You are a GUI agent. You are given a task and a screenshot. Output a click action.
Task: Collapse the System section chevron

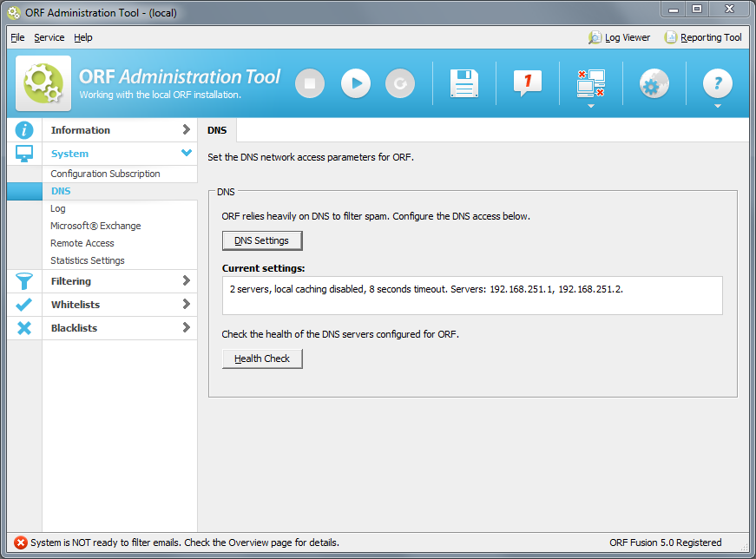[186, 153]
